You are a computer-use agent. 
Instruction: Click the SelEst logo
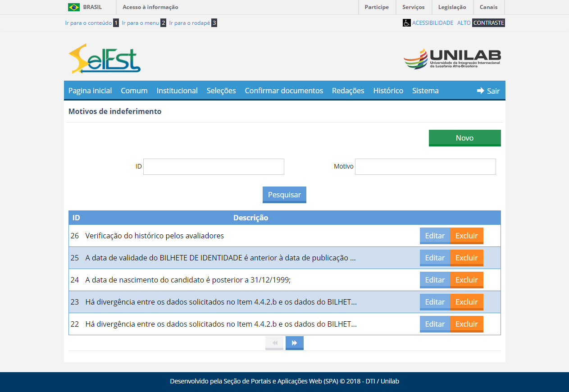(105, 59)
